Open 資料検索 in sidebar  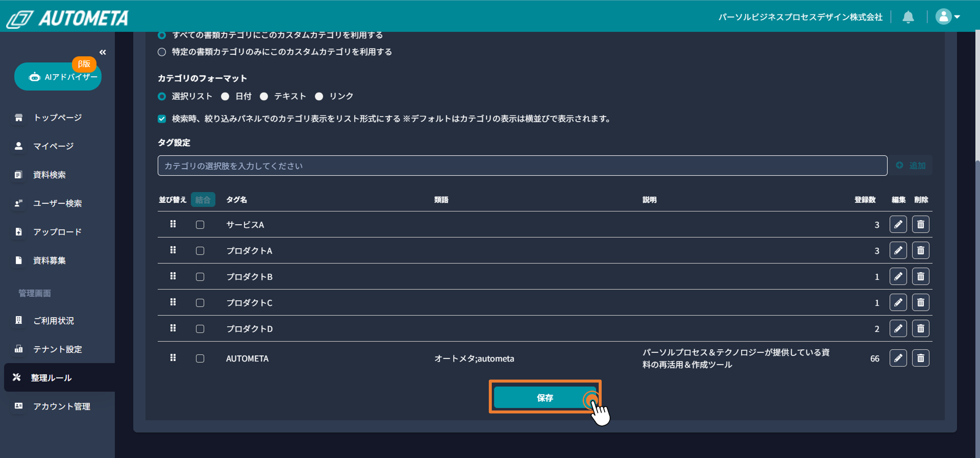[50, 175]
